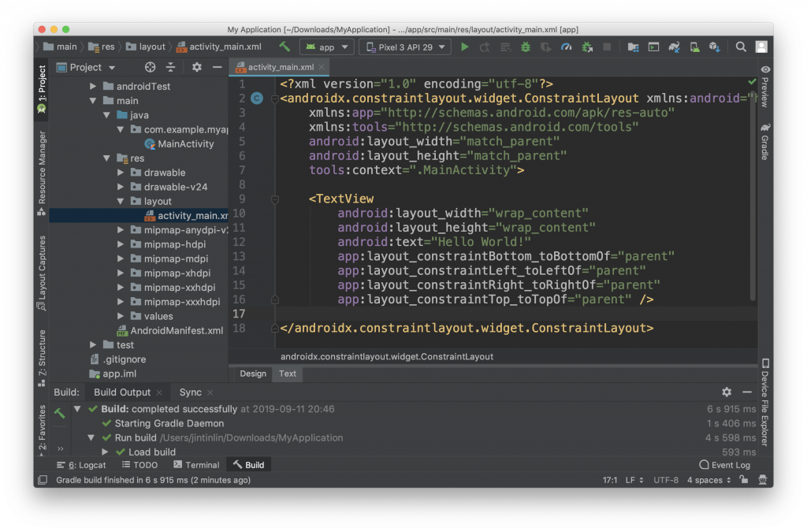Open the AVD Manager icon
Screen dimensions: 807x532
(694, 47)
